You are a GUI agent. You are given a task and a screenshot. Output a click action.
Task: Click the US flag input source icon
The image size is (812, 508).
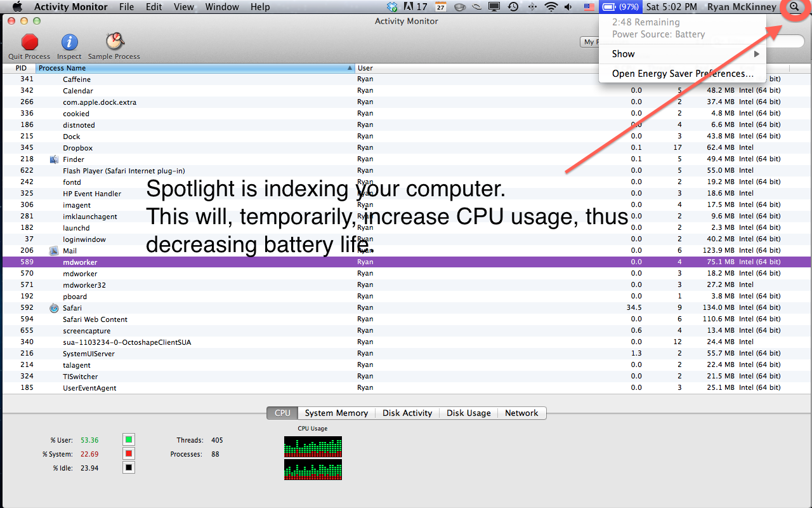[x=589, y=7]
